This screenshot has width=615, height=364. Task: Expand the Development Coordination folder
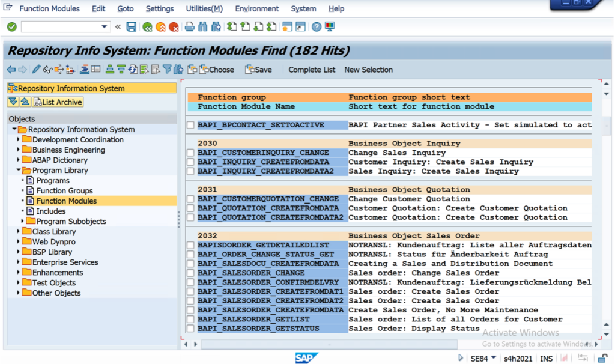pos(18,139)
